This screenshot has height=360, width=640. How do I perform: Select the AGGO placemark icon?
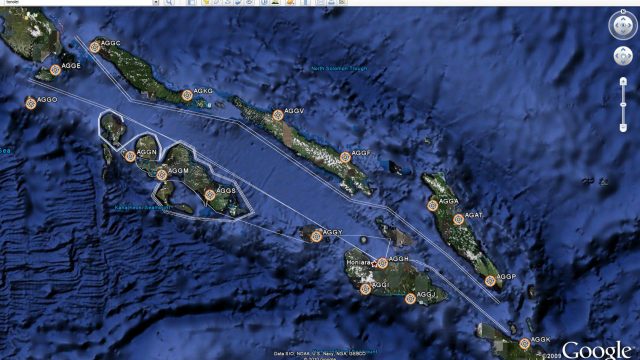click(x=31, y=104)
